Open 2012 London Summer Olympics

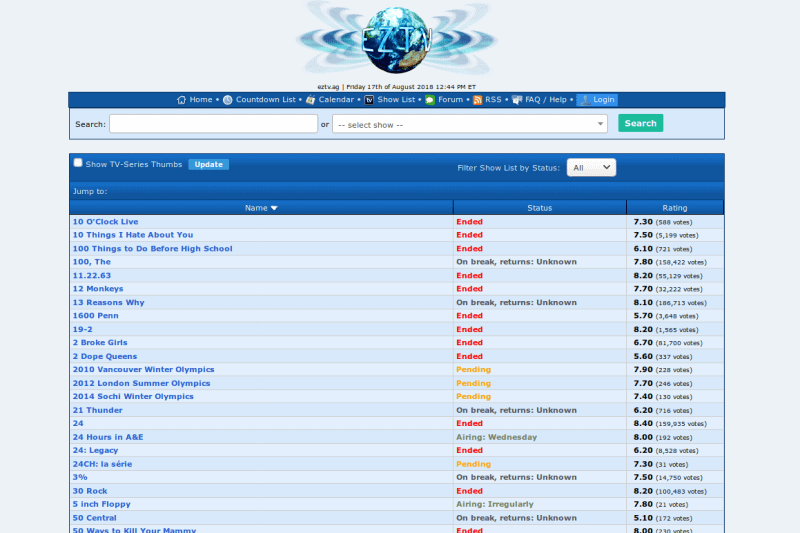(x=141, y=384)
